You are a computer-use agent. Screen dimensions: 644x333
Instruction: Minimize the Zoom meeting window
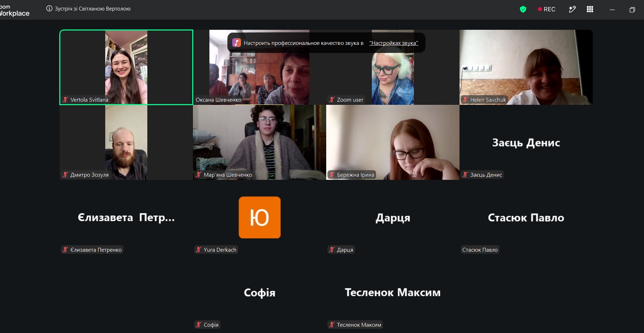(x=612, y=9)
